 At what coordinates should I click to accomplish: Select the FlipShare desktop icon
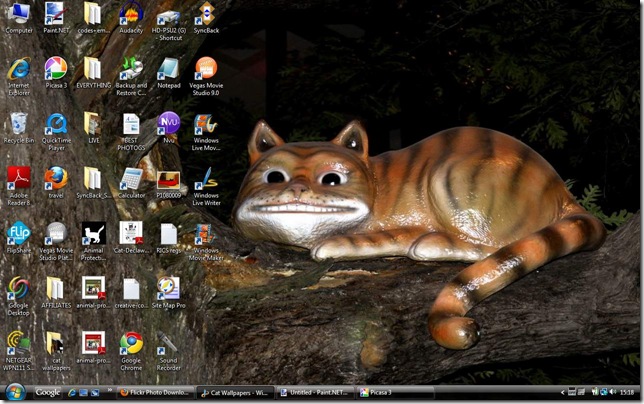coord(18,235)
